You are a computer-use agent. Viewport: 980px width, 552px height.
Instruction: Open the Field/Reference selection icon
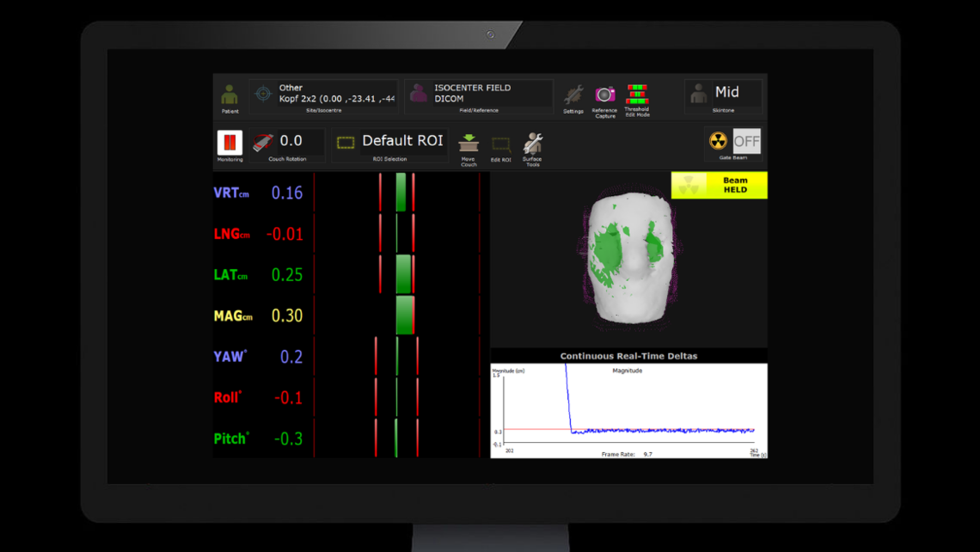[417, 95]
